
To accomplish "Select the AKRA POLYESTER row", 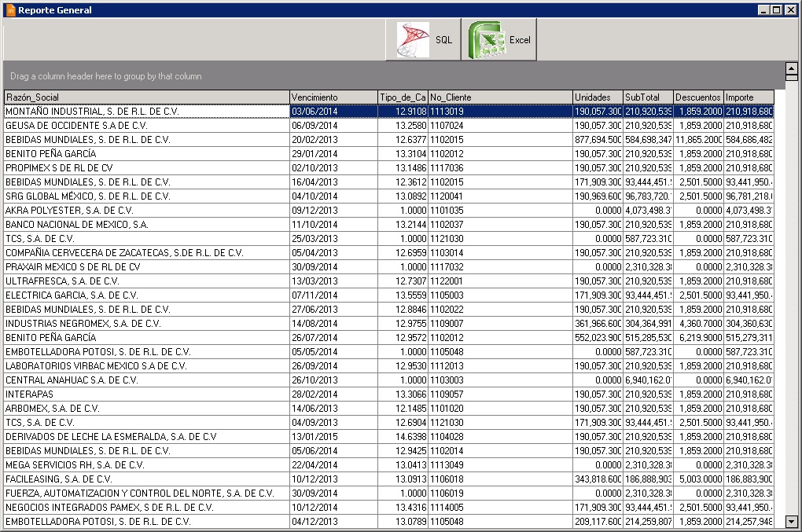I will click(x=146, y=211).
